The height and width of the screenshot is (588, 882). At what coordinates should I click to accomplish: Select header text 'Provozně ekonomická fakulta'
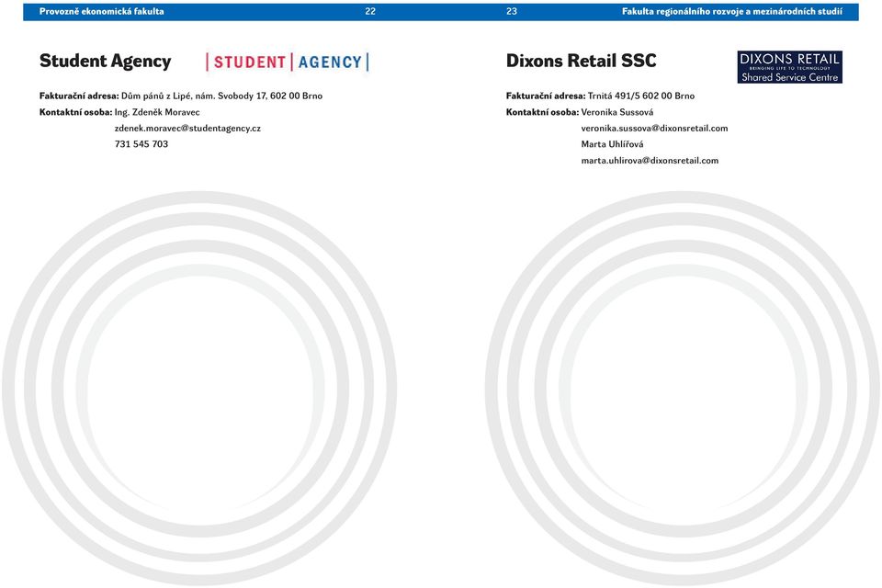pyautogui.click(x=102, y=11)
